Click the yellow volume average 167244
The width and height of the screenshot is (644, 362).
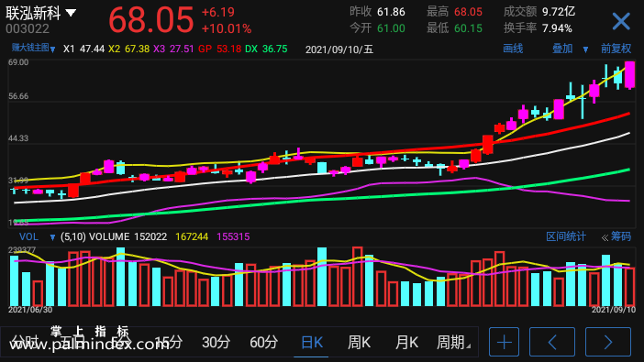(x=192, y=236)
